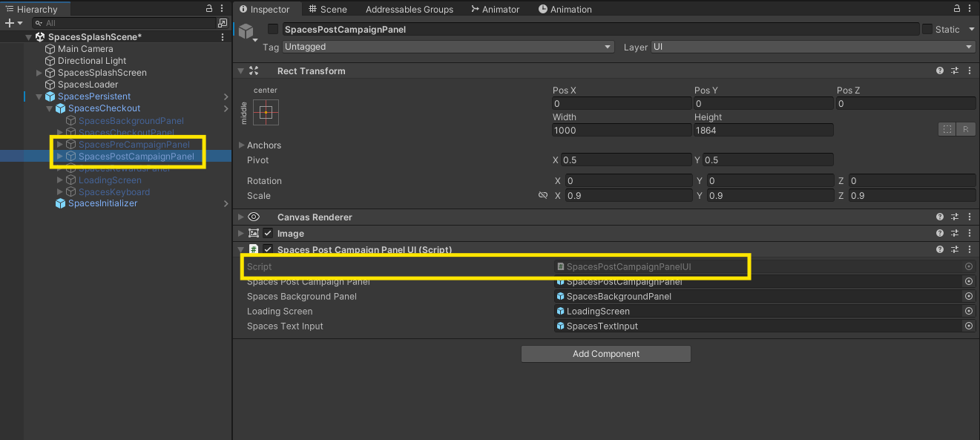Screen dimensions: 980x440
Task: Expand the Anchors foldout
Action: [242, 145]
